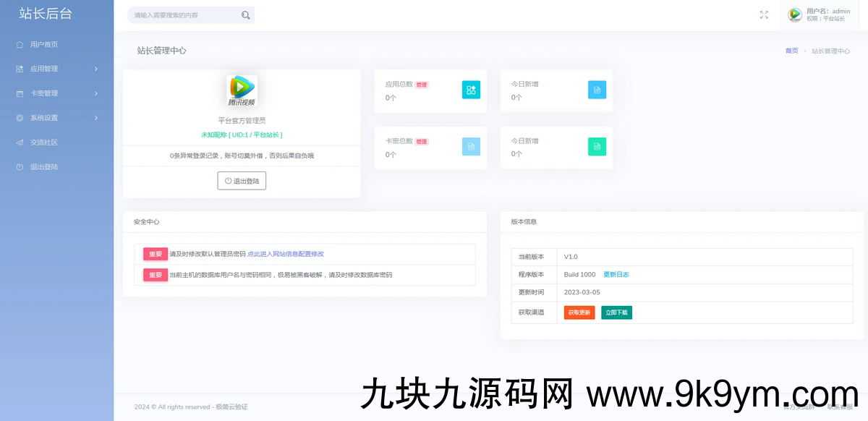
Task: Click the green 今日新增 document icon
Action: pos(597,147)
